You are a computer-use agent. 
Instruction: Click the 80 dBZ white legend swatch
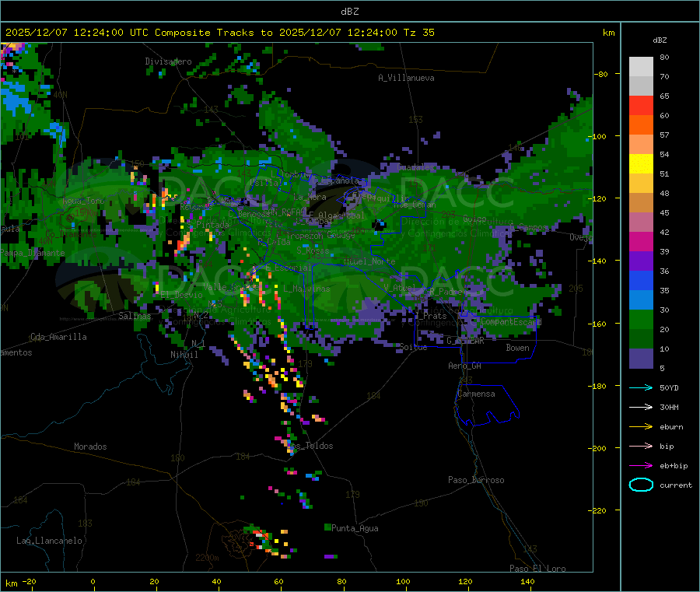tap(641, 67)
